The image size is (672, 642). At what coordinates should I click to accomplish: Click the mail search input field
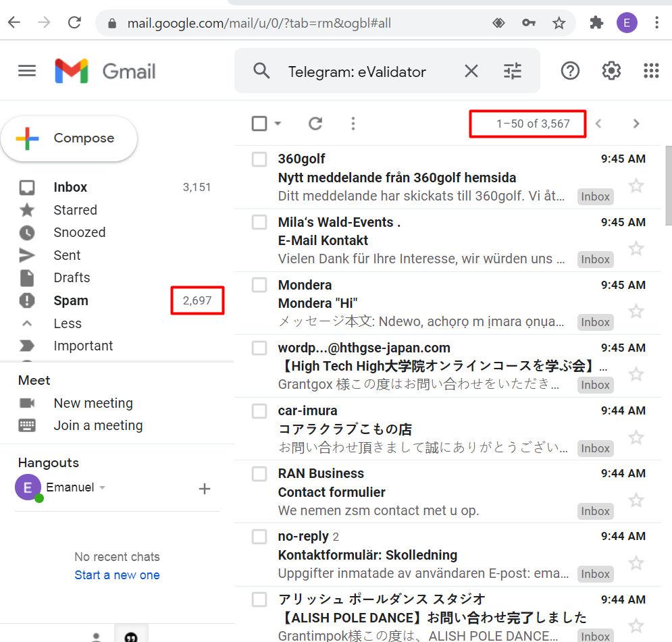tap(365, 72)
